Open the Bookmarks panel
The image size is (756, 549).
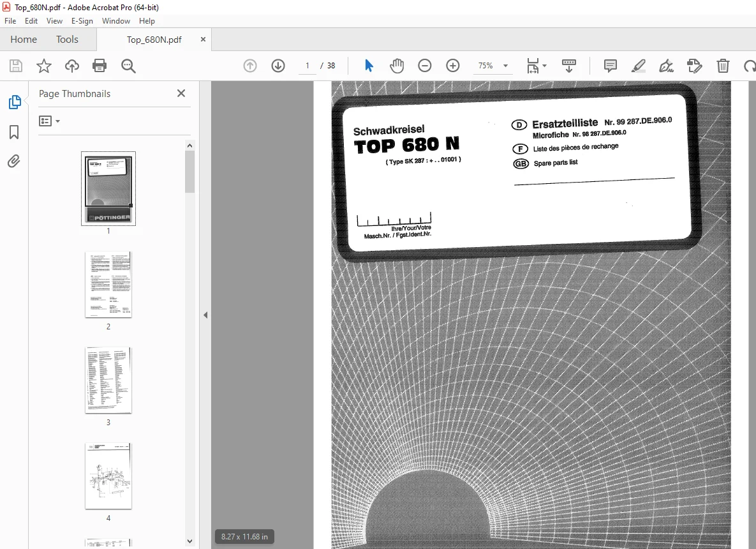[14, 132]
